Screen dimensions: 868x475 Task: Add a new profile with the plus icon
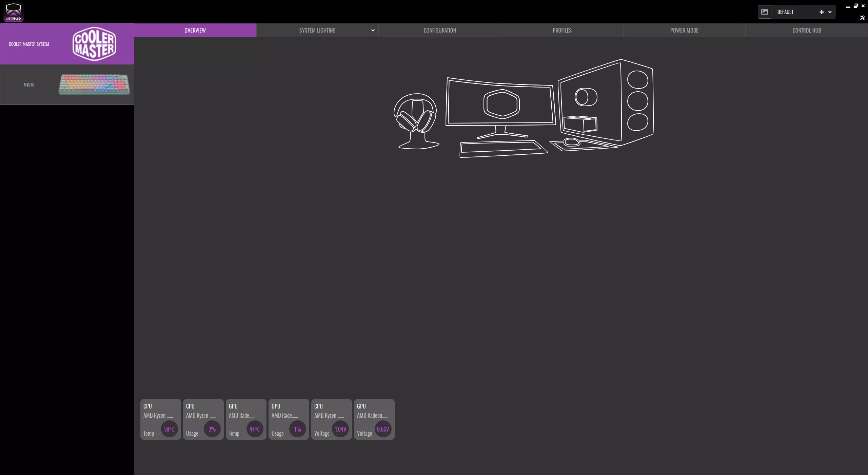tap(822, 12)
